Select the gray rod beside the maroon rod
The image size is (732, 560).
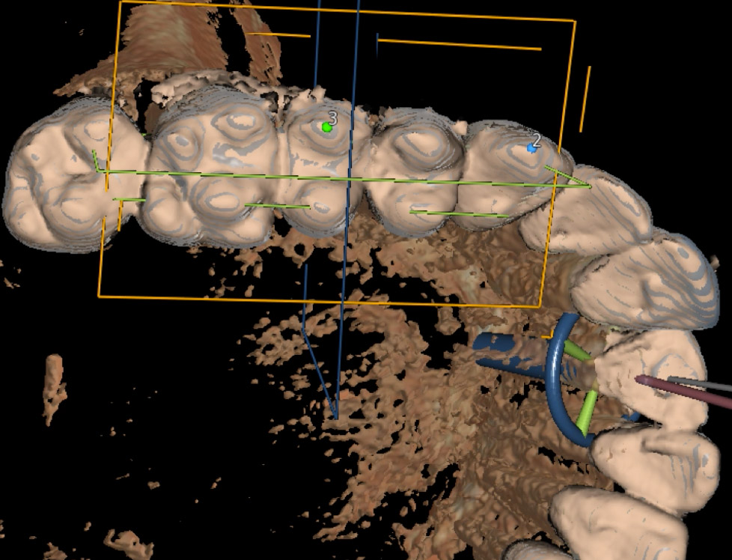(704, 383)
